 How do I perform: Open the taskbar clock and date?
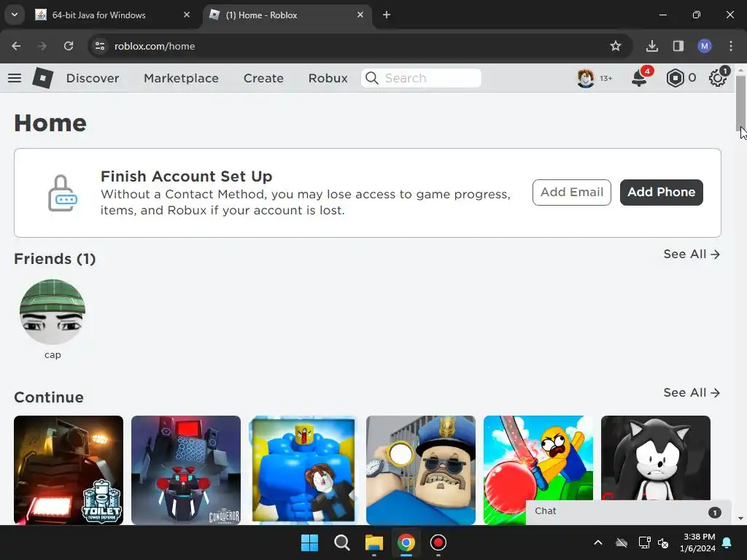click(x=698, y=542)
